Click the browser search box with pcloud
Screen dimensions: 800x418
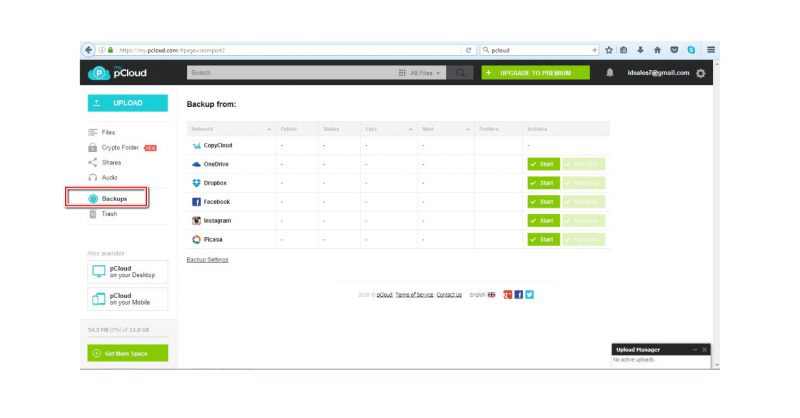[x=538, y=50]
